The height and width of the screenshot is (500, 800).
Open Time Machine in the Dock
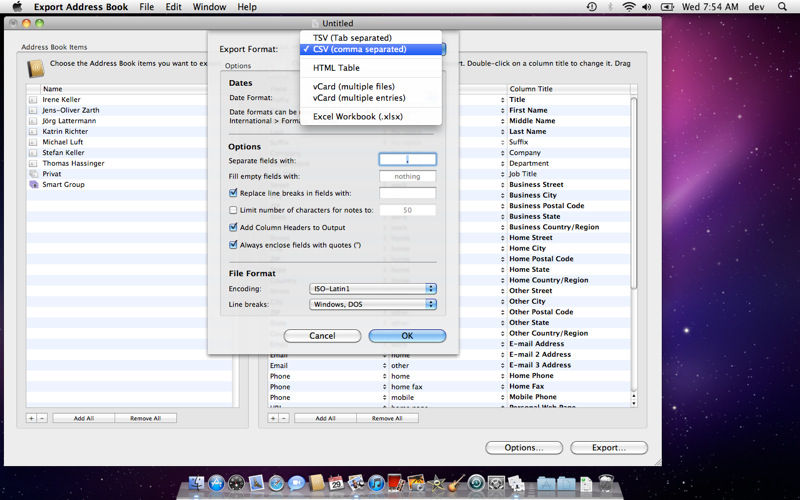point(476,483)
